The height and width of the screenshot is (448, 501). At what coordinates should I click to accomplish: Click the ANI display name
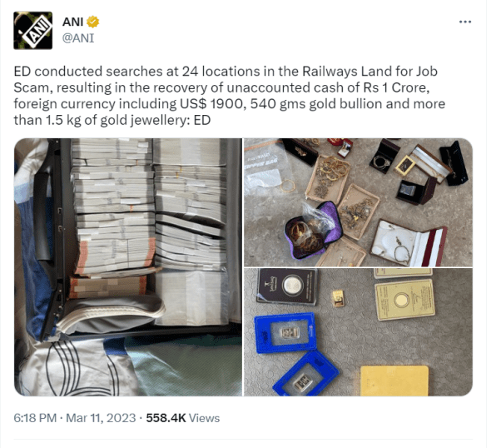tap(73, 22)
